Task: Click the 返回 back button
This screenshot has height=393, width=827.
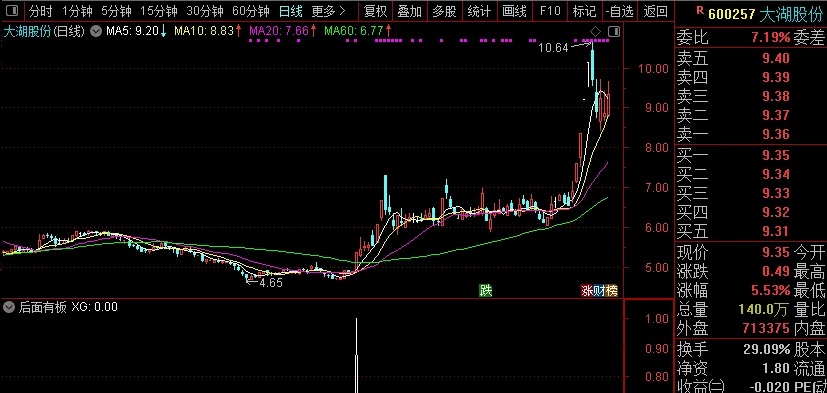Action: click(656, 11)
